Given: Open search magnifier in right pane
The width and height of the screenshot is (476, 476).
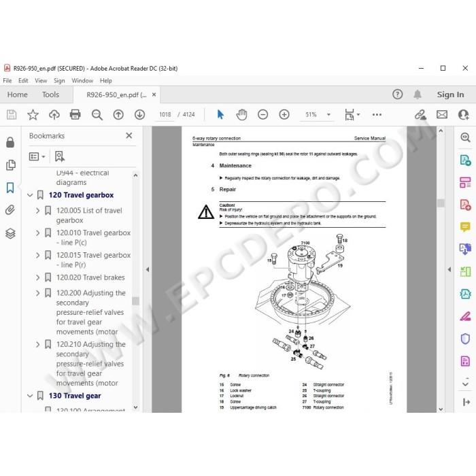Looking at the screenshot, I should [465, 137].
